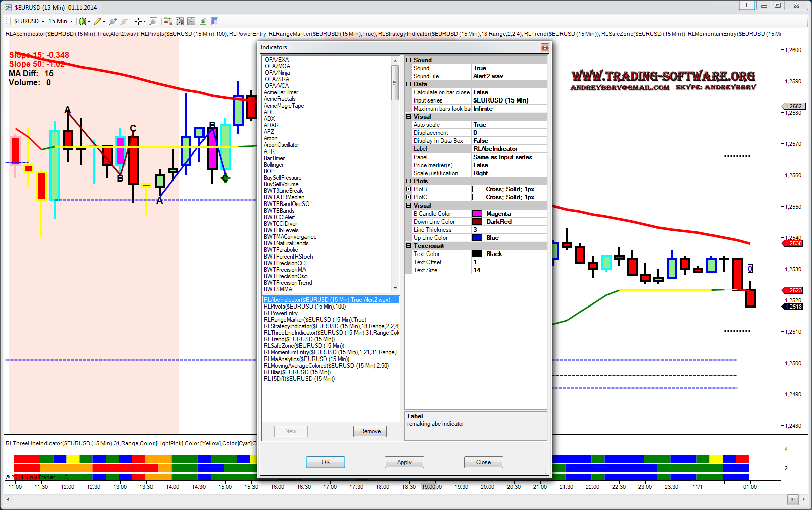Click the zoom in magnifier icon

112,21
